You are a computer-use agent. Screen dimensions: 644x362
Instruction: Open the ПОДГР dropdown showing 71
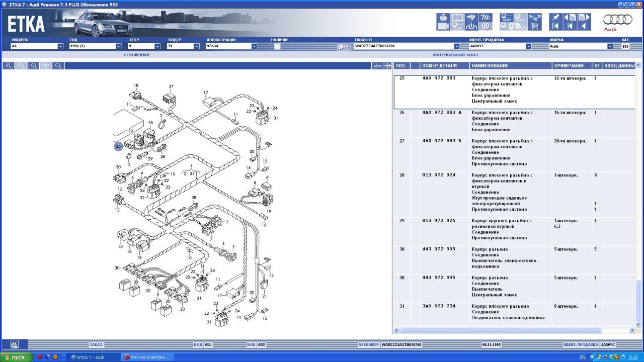coord(197,46)
